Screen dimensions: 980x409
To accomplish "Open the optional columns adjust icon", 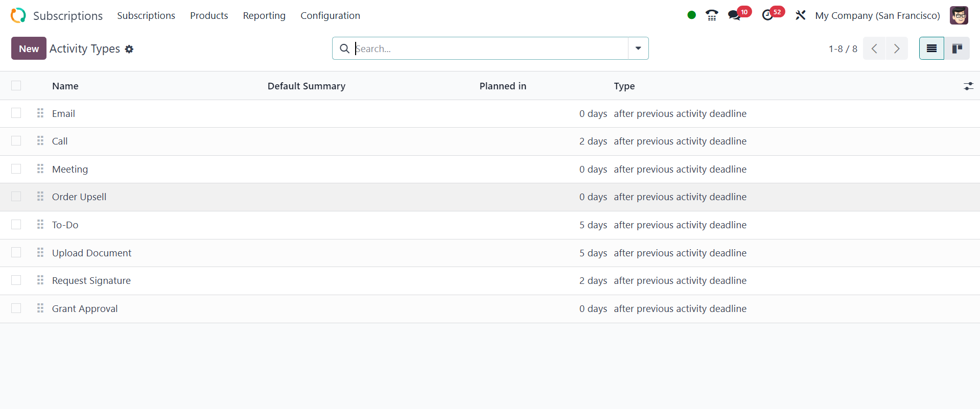I will 968,86.
